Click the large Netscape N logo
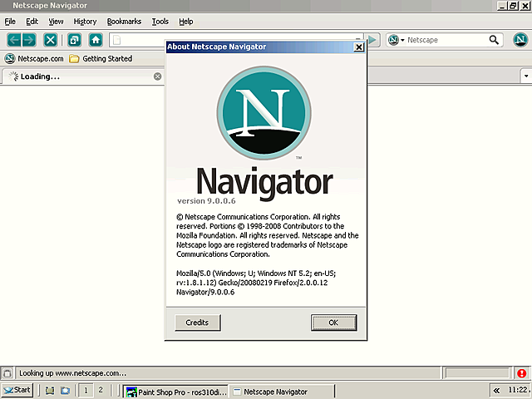Viewport: 532px width, 399px height. coord(264,113)
